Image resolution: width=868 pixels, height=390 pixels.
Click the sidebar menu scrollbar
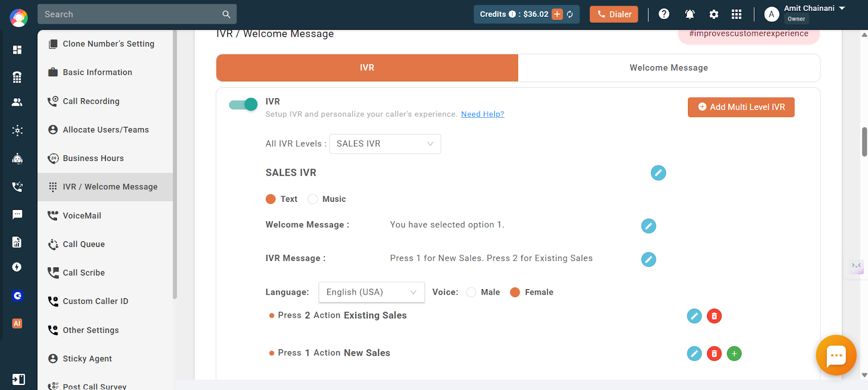[x=175, y=164]
